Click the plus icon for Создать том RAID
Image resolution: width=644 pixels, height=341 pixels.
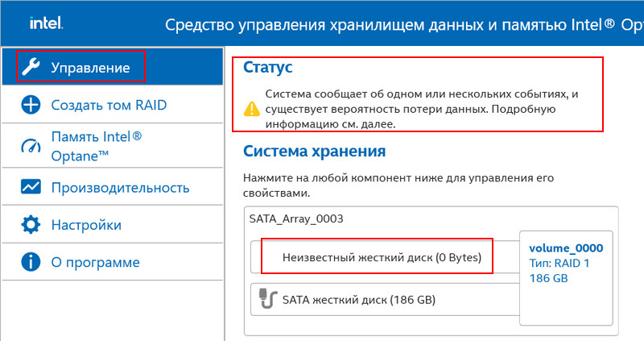click(31, 105)
